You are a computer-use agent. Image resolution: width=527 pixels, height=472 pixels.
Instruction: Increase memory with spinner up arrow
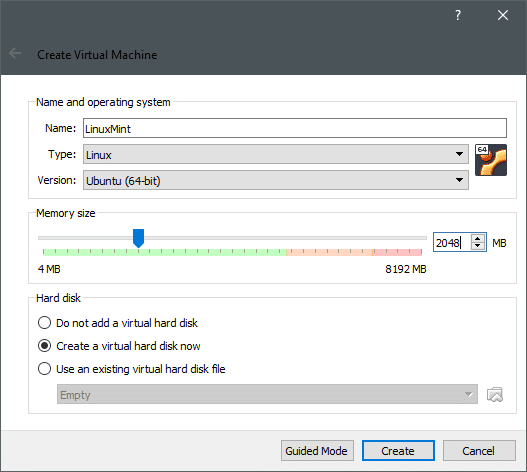click(478, 238)
